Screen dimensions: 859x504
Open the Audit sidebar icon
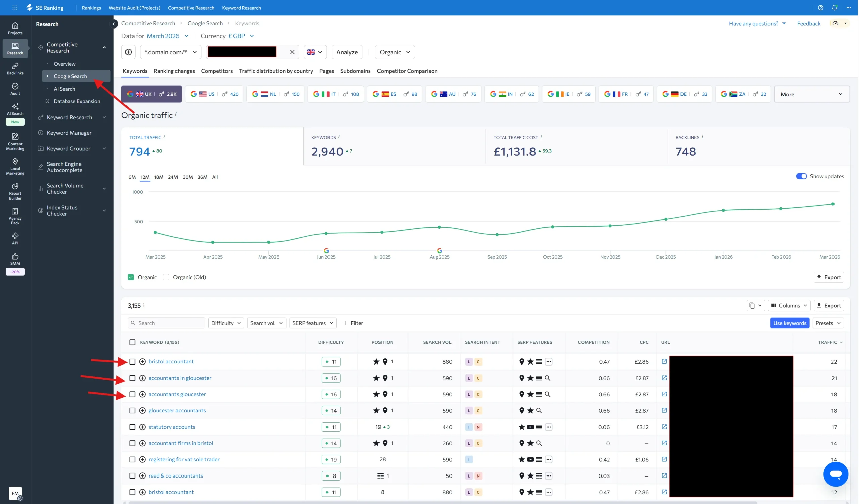pyautogui.click(x=15, y=89)
